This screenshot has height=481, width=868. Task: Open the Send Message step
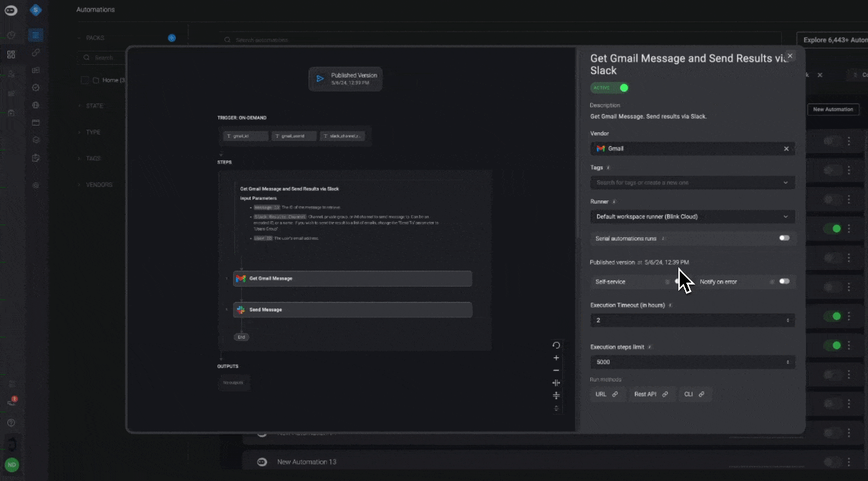(x=353, y=310)
